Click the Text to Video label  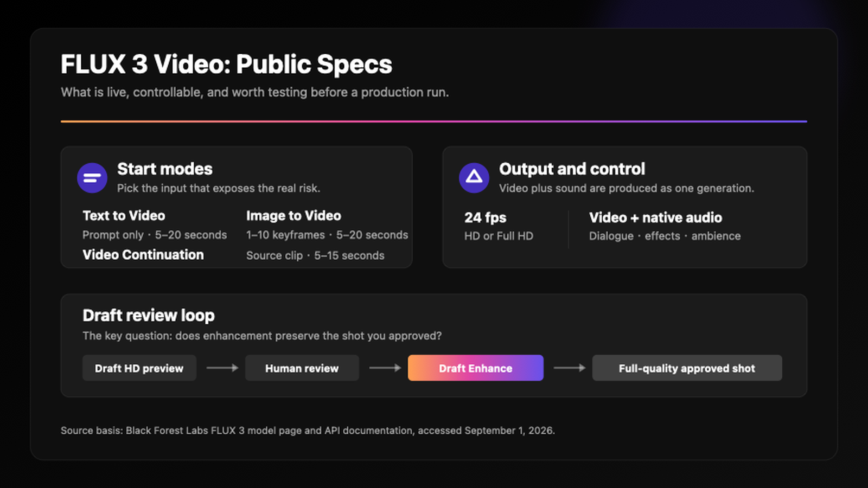(x=124, y=216)
